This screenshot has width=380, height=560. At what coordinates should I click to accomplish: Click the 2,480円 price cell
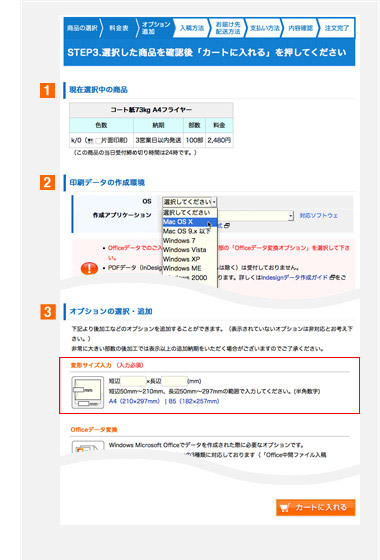coord(219,140)
